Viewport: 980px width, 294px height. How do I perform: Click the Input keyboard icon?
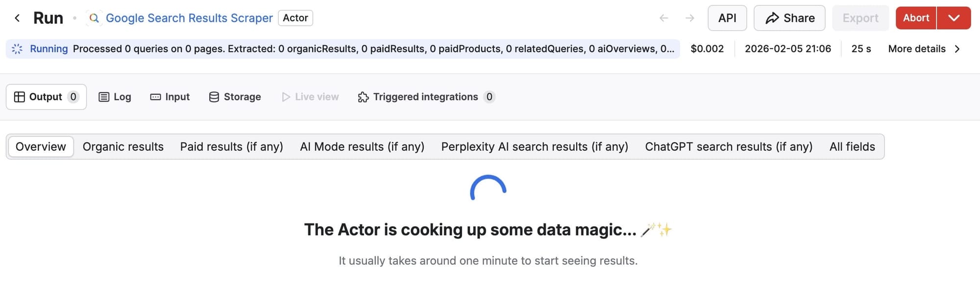tap(155, 97)
